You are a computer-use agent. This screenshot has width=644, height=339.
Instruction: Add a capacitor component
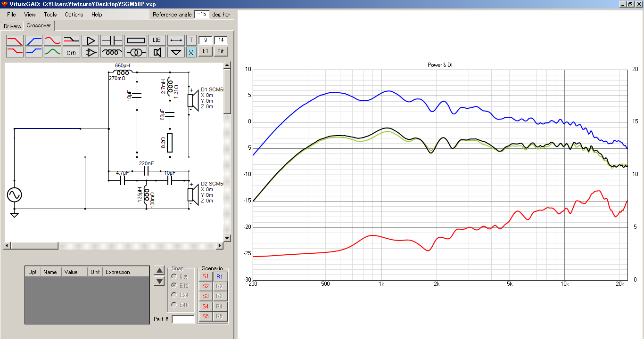(x=112, y=40)
